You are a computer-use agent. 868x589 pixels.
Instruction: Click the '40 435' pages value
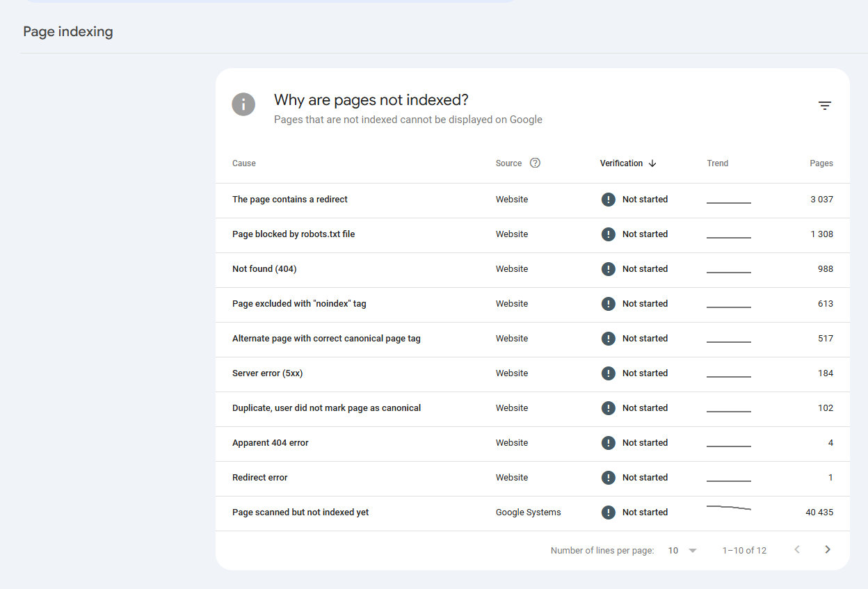pos(819,513)
